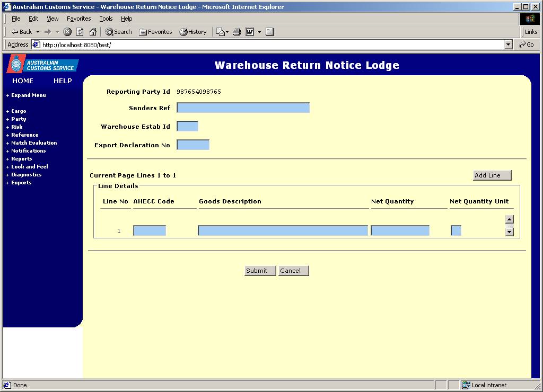Screen dimensions: 543x392
Task: Expand the Notifications menu item
Action: pos(26,151)
